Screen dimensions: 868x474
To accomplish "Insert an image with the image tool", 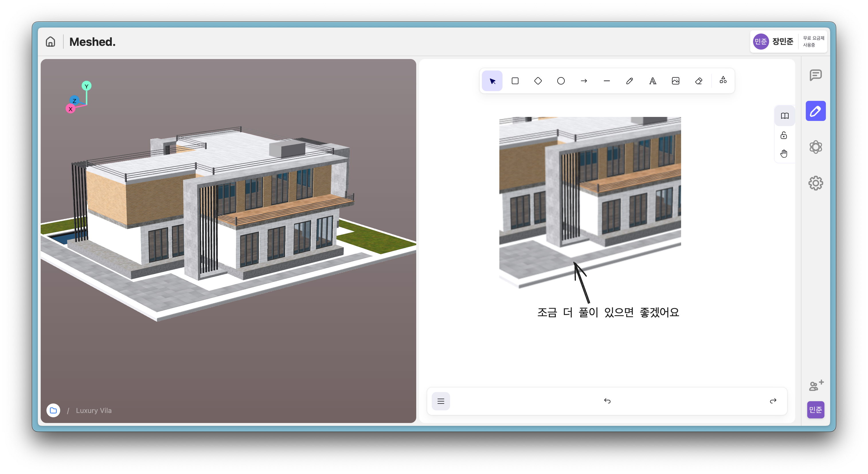I will 675,81.
